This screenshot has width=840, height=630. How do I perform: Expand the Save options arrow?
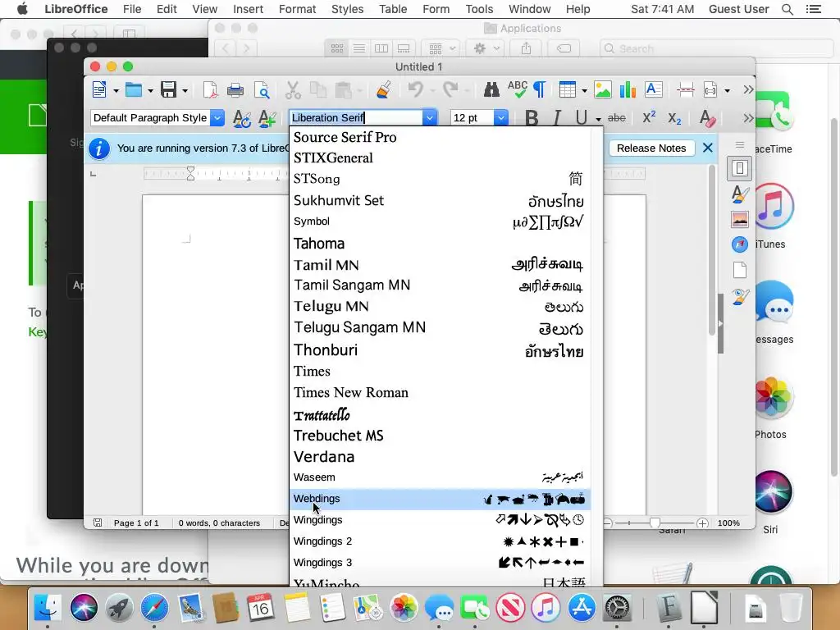pyautogui.click(x=185, y=90)
